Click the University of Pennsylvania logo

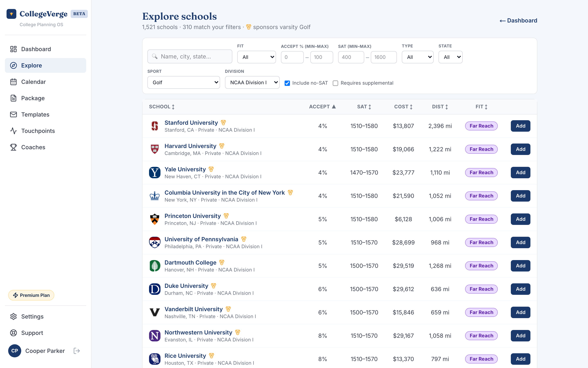coord(155,242)
